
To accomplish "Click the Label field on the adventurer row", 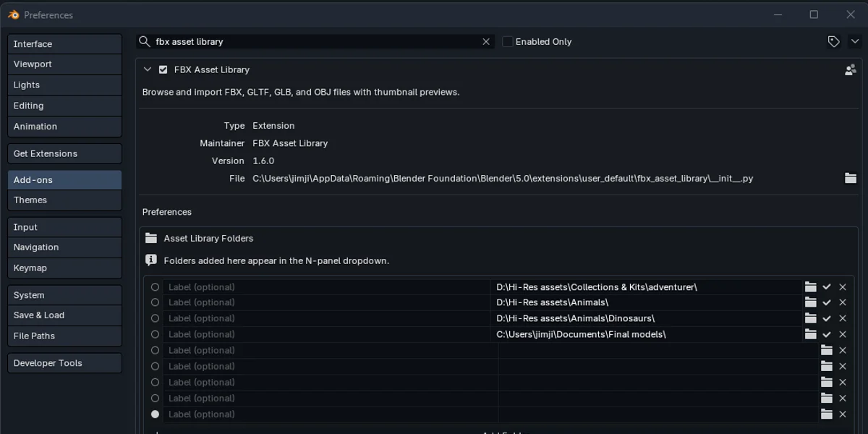I will [325, 286].
